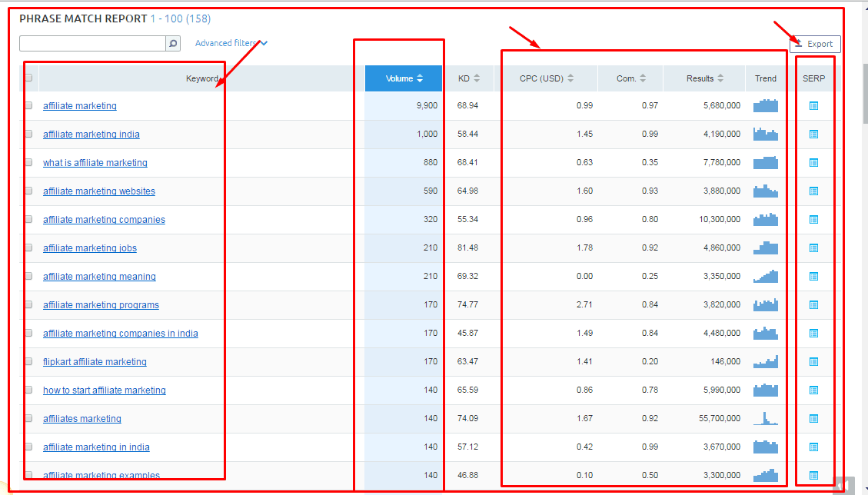Click trend graph for affiliate marketing meaning

[x=765, y=277]
